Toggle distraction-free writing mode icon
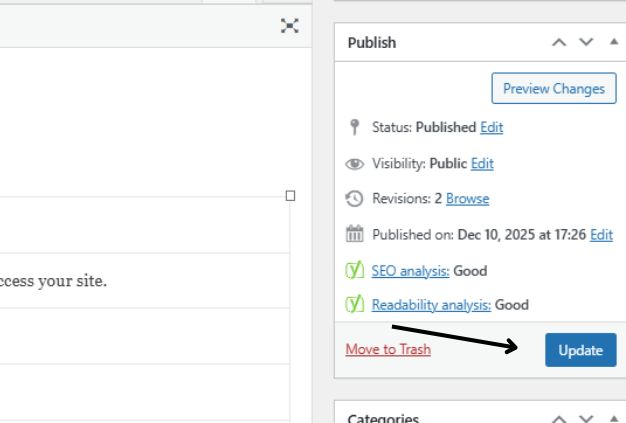 (x=290, y=26)
